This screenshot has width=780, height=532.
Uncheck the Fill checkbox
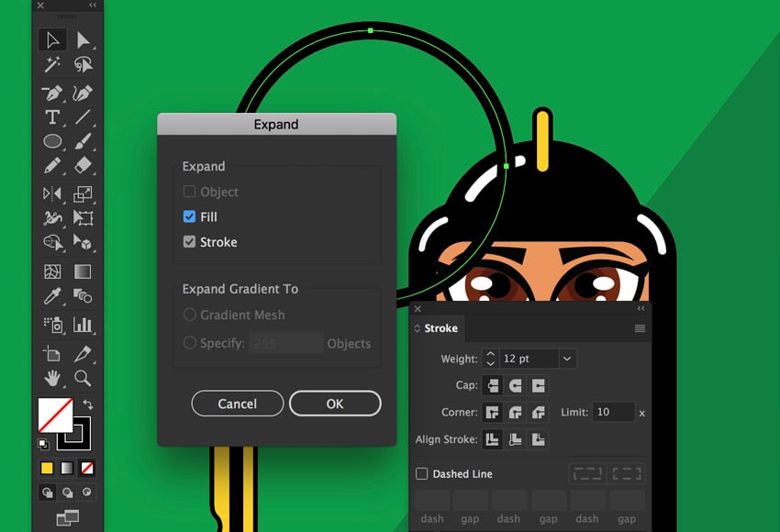point(189,216)
